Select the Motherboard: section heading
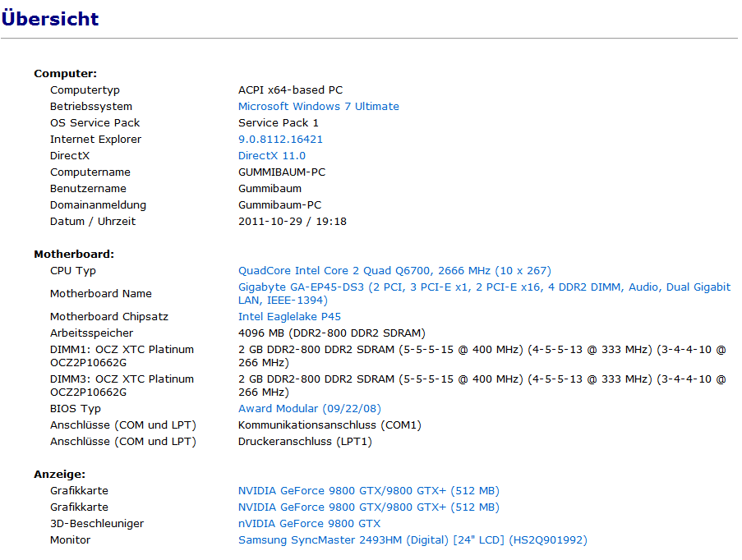The height and width of the screenshot is (560, 742). 74,255
